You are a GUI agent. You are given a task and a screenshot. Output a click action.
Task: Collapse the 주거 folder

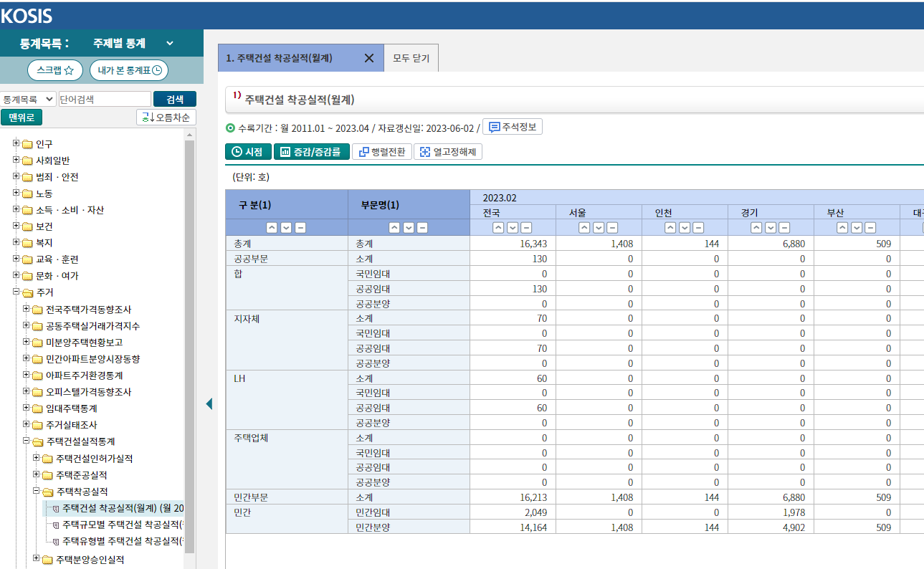click(x=16, y=292)
